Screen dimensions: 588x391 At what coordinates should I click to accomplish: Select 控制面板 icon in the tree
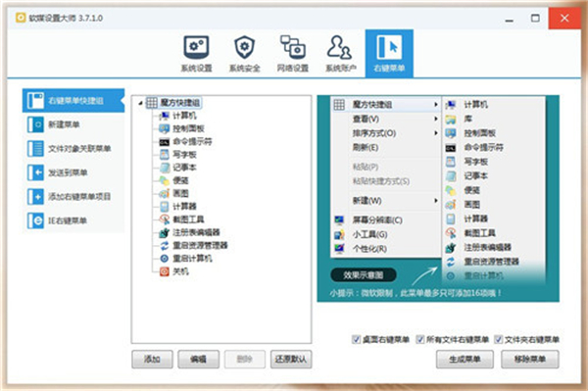click(165, 128)
